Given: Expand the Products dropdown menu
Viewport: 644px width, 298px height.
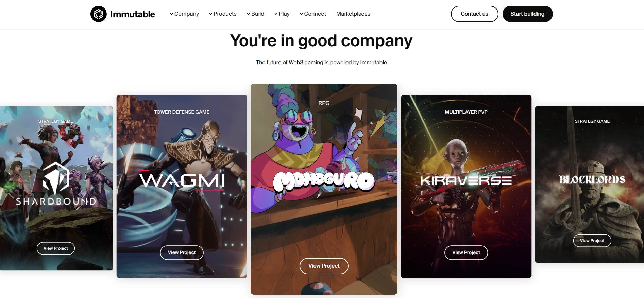Looking at the screenshot, I should 223,14.
